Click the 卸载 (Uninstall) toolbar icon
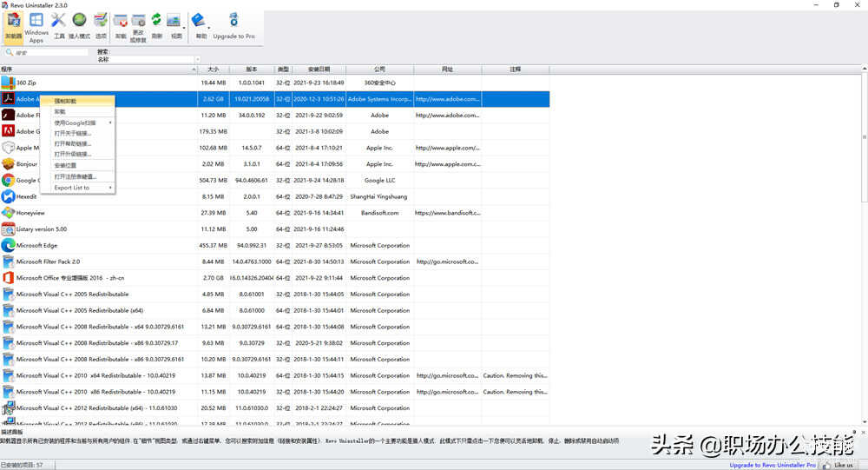 pyautogui.click(x=121, y=26)
